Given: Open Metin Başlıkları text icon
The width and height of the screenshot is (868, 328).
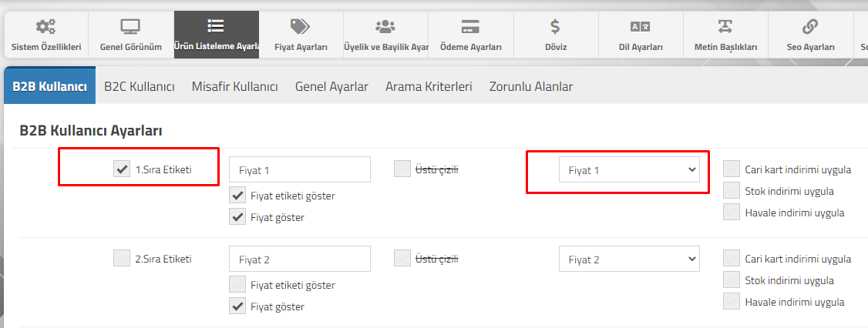Looking at the screenshot, I should click(725, 26).
